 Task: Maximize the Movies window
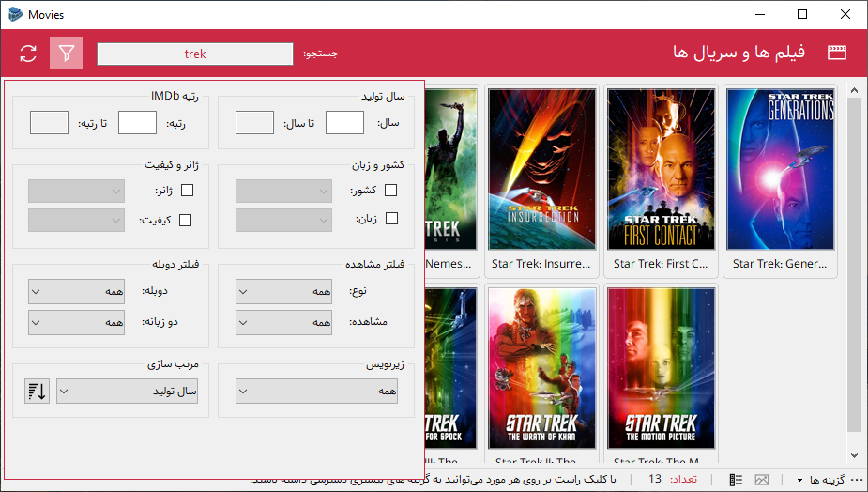802,14
